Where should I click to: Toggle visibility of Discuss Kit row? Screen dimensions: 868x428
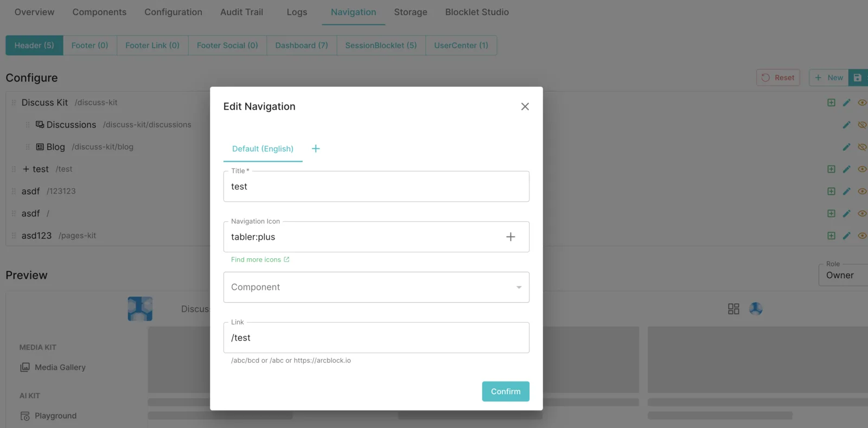click(862, 103)
